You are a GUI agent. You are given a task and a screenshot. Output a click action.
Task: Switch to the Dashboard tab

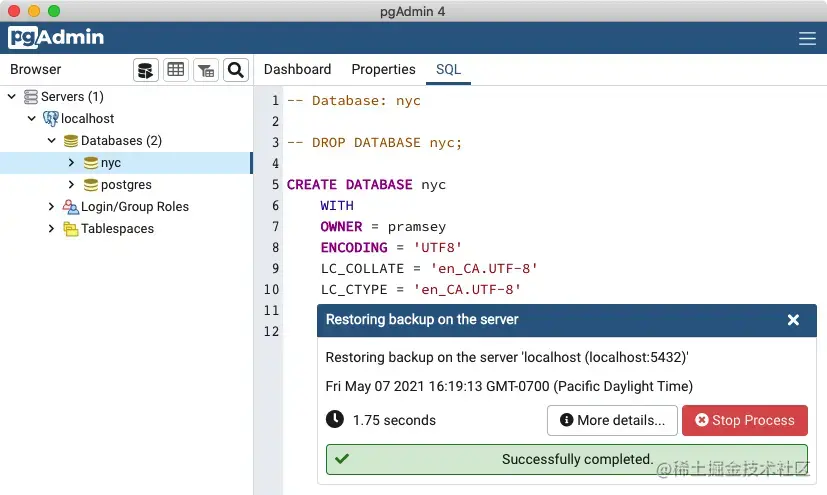(x=297, y=70)
